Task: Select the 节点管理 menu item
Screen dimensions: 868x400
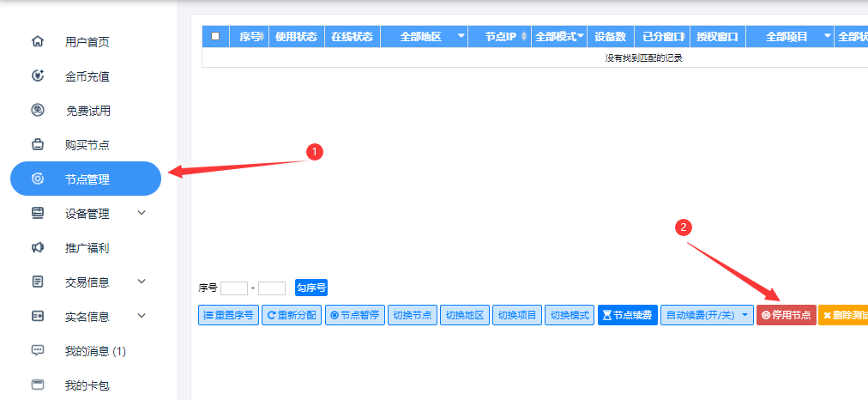Action: 86,179
